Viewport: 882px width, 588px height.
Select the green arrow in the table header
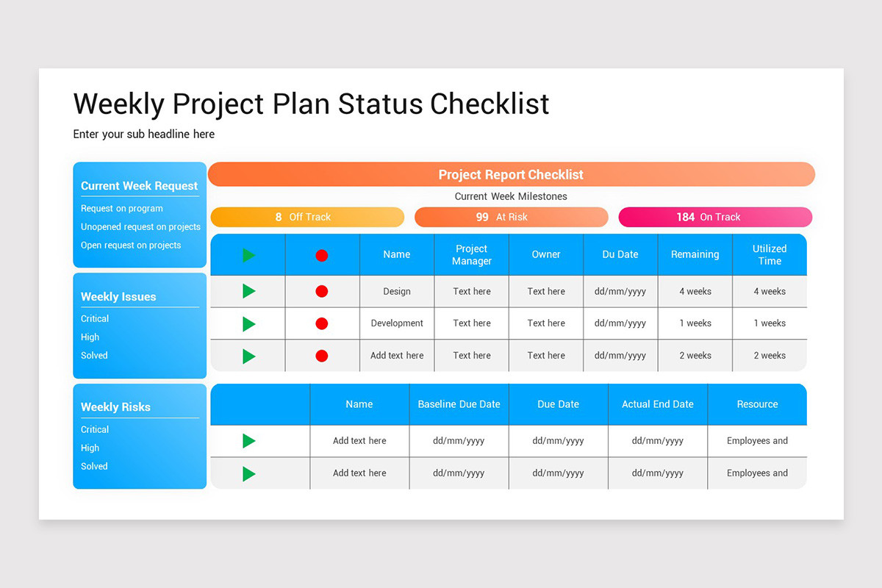coord(248,255)
